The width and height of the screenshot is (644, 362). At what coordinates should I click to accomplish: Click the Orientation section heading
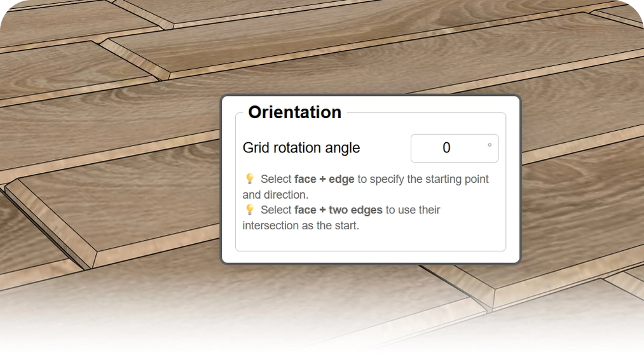(294, 112)
